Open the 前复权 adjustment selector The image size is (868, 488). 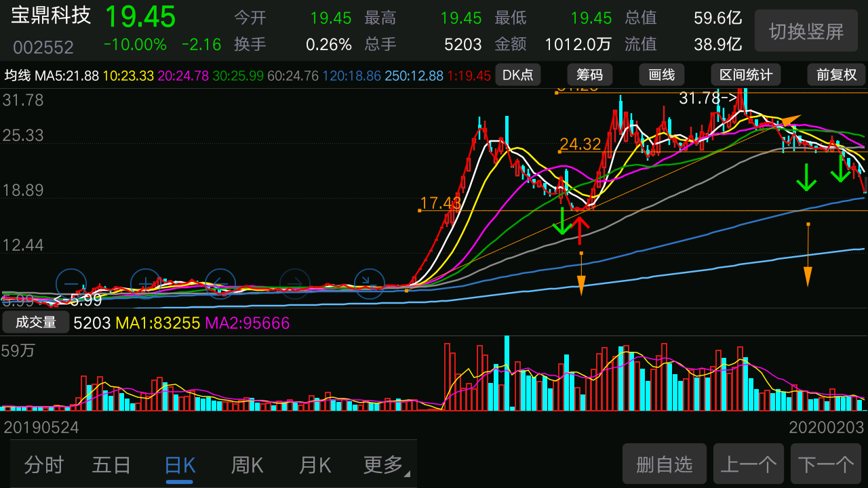(836, 75)
